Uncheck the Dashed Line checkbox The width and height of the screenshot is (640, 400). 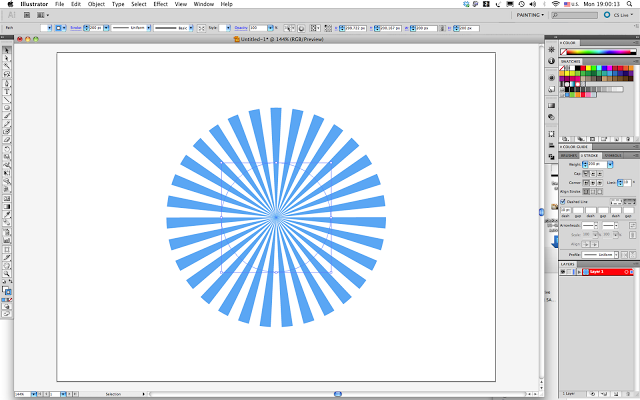click(x=563, y=202)
